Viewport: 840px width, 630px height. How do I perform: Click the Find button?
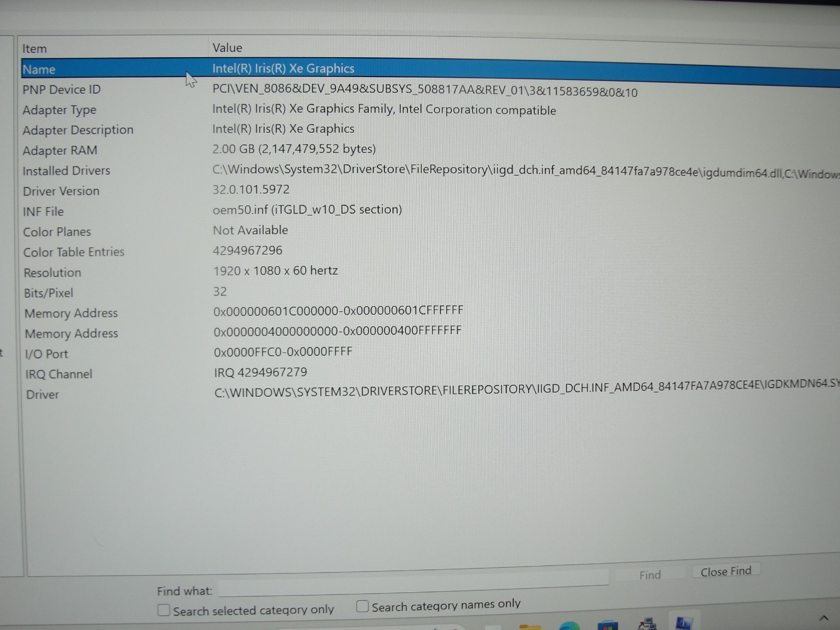click(x=650, y=575)
